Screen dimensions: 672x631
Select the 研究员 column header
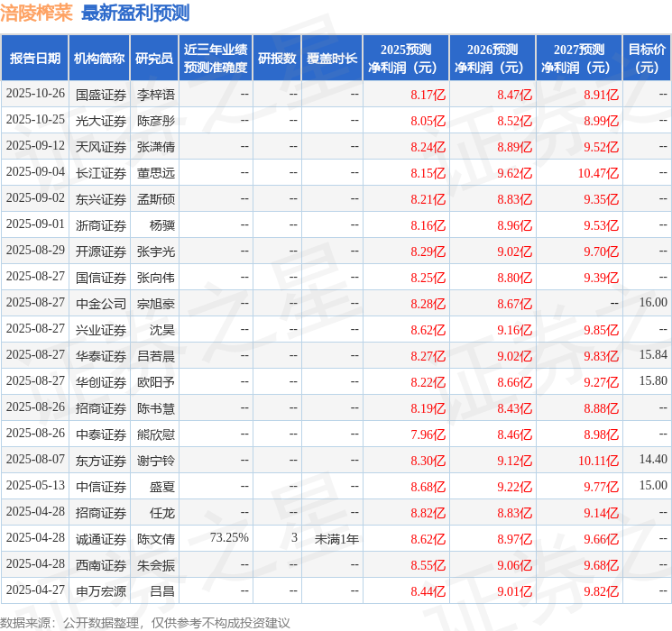[154, 59]
